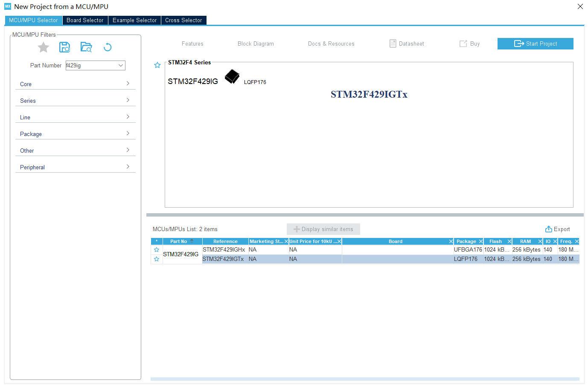
Task: Open the Part Number dropdown arrow
Action: pos(121,65)
